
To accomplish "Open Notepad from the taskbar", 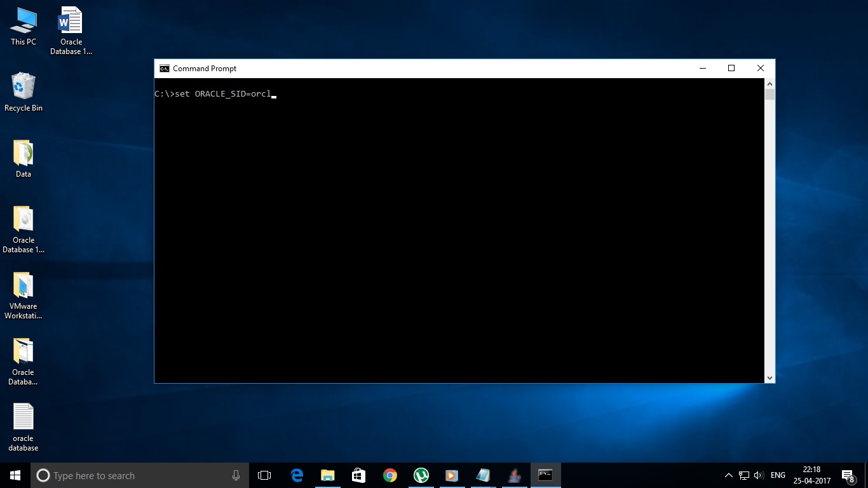I will pos(483,475).
